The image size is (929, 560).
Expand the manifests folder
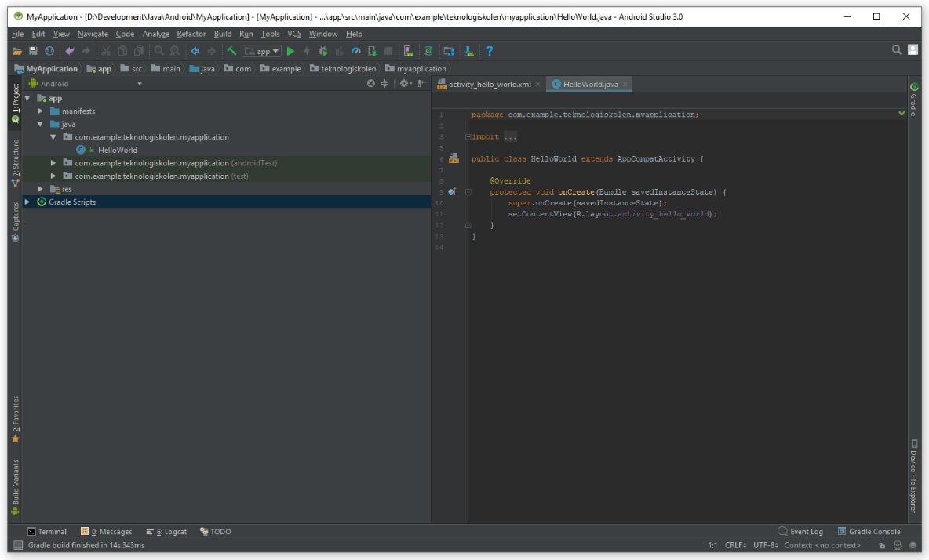coord(40,111)
